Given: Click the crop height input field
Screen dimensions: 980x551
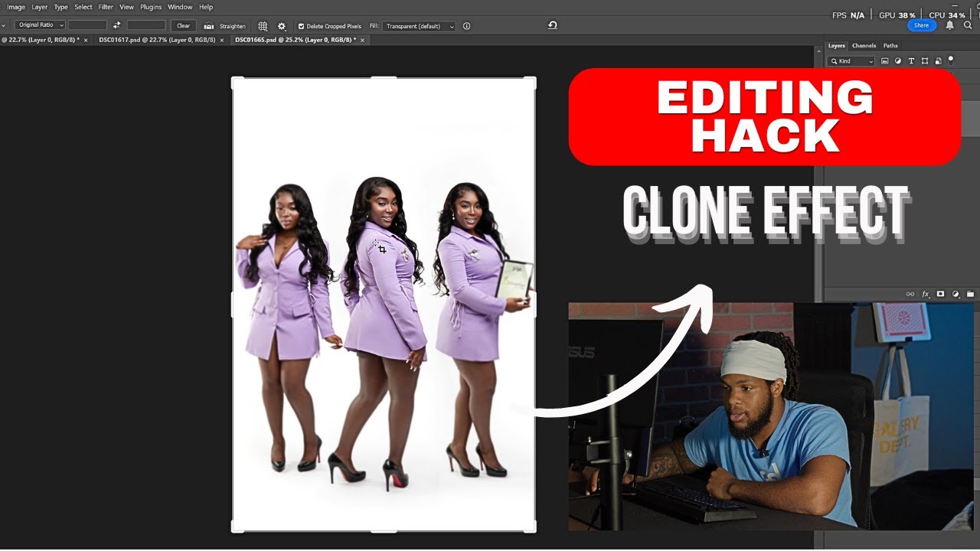Looking at the screenshot, I should click(x=146, y=25).
